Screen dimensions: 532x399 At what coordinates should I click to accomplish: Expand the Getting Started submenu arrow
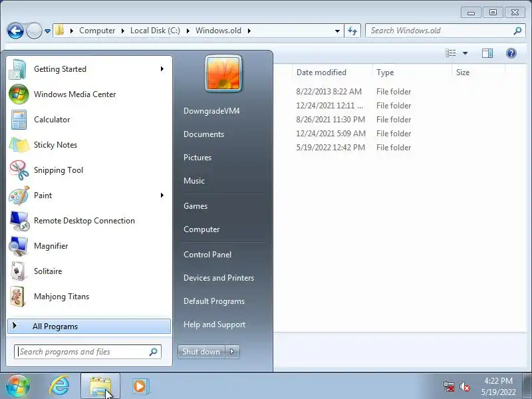point(162,69)
